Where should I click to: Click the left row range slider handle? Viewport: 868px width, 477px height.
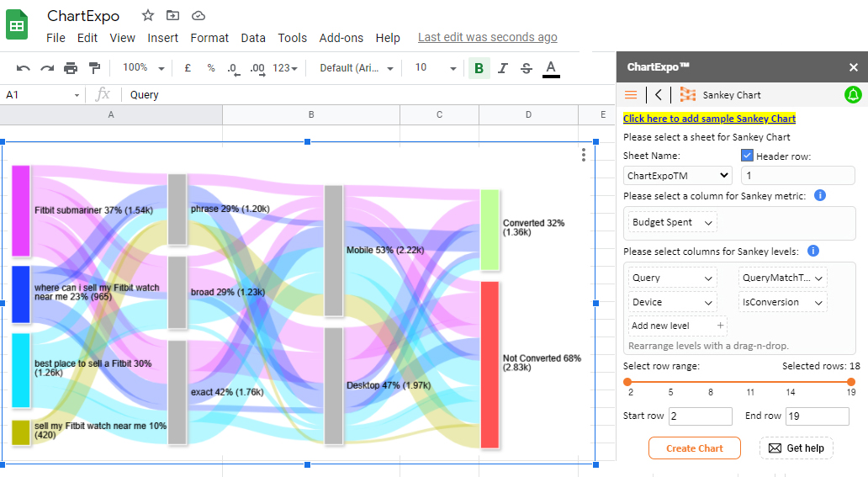coord(627,382)
